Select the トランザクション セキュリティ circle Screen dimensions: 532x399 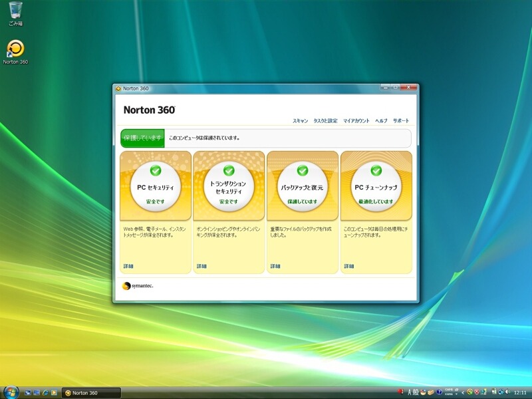(229, 186)
